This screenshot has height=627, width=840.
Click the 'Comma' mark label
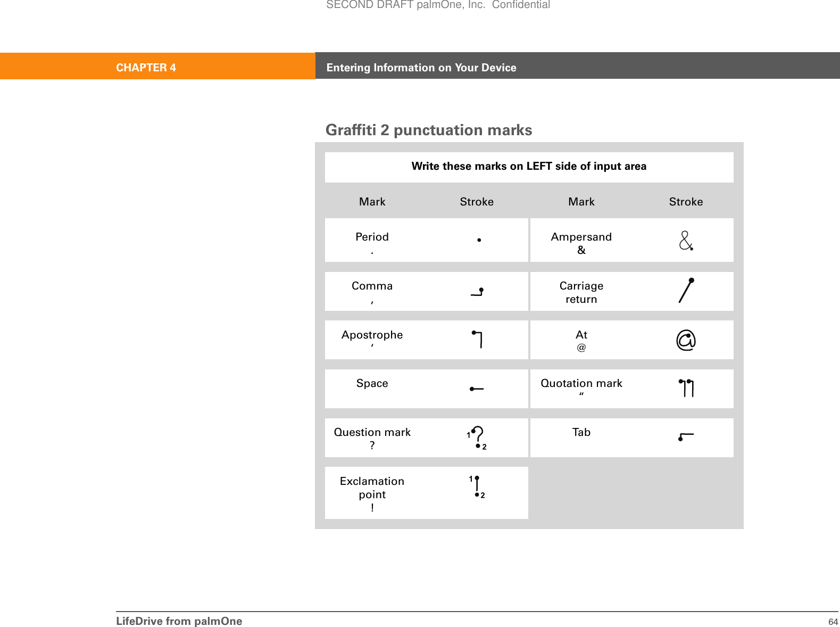point(372,286)
